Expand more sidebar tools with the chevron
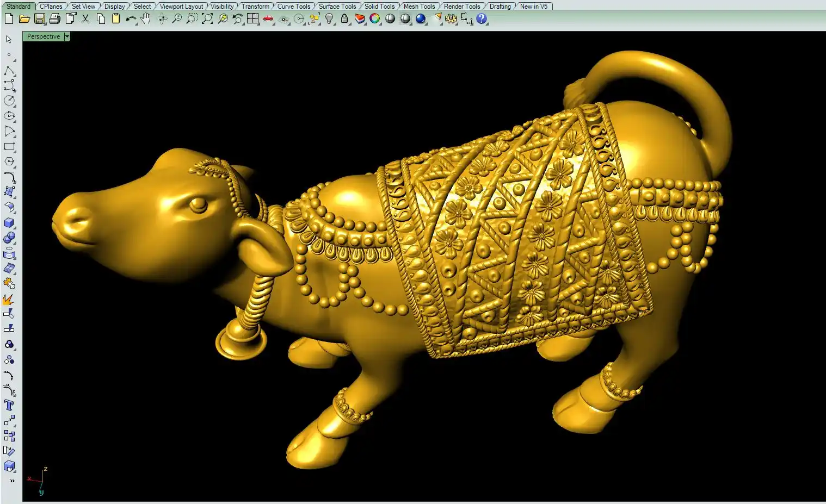This screenshot has width=826, height=504. (x=12, y=481)
